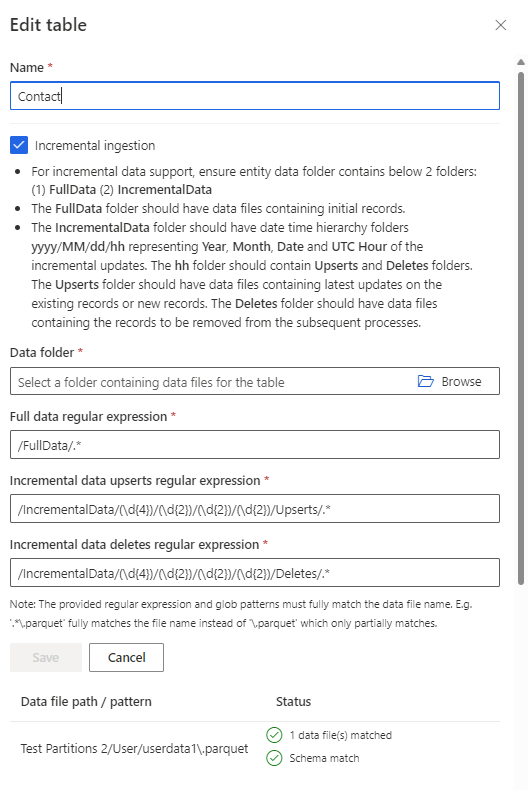Click the '1 data file(s) matched' status text
Image resolution: width=528 pixels, height=790 pixels.
[341, 735]
